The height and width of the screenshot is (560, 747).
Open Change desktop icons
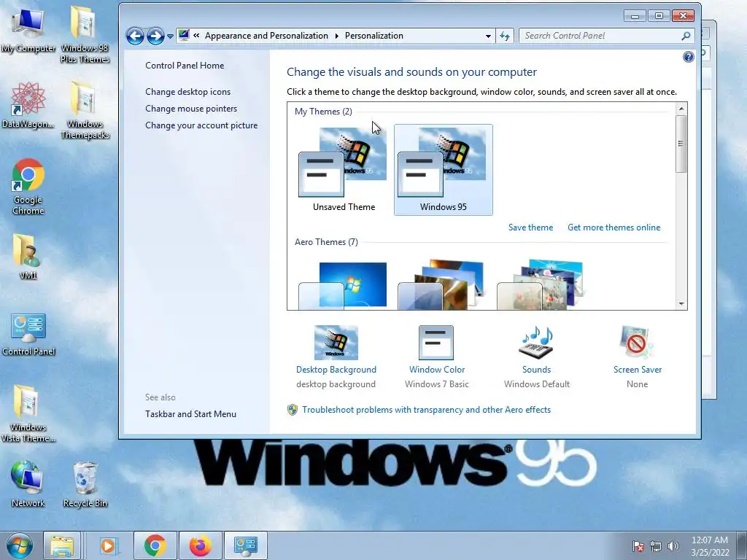tap(187, 91)
